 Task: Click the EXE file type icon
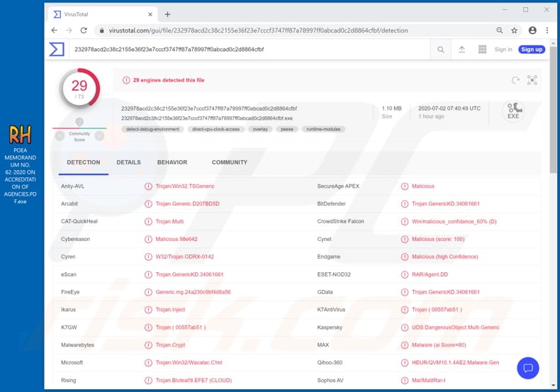click(513, 111)
